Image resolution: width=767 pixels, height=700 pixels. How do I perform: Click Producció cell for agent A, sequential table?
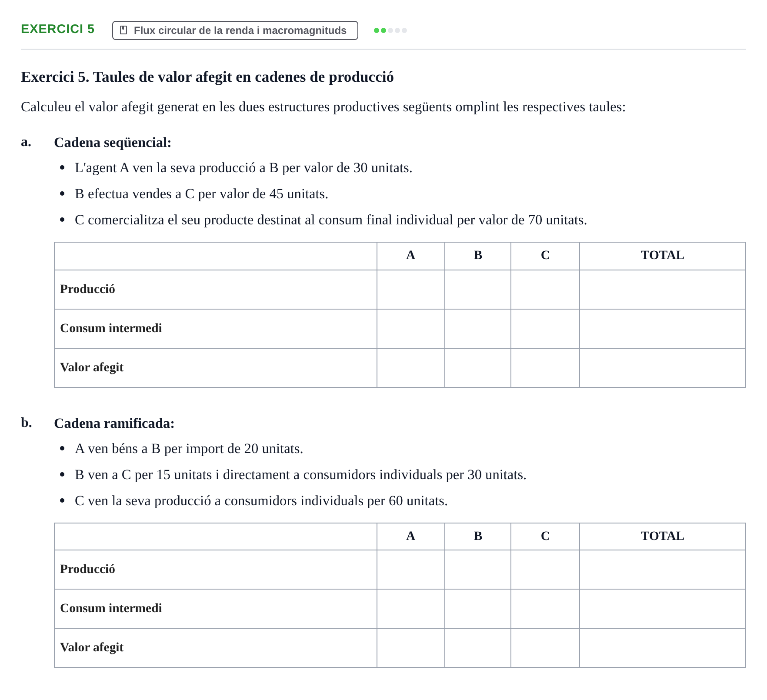[x=410, y=290]
